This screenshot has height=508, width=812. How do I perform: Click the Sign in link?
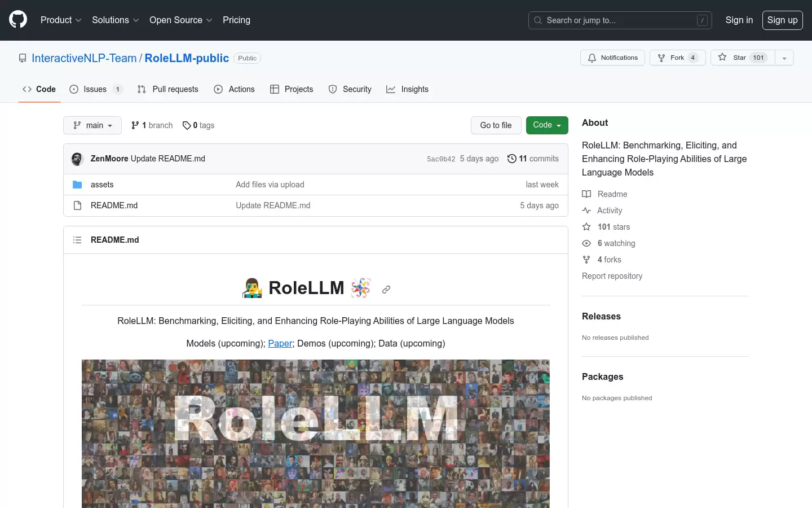point(739,20)
